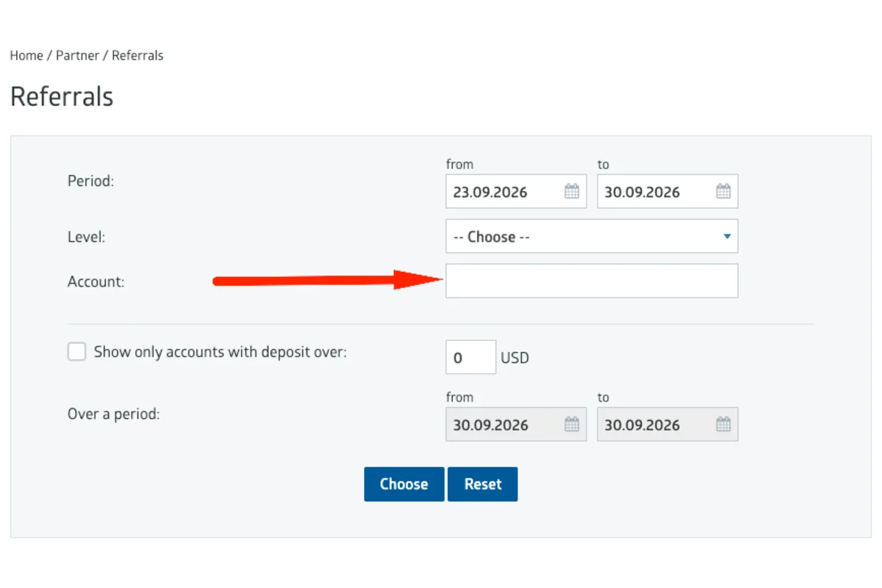This screenshot has width=882, height=588.
Task: Click the 'Show only accounts with deposit over' label
Action: (220, 352)
